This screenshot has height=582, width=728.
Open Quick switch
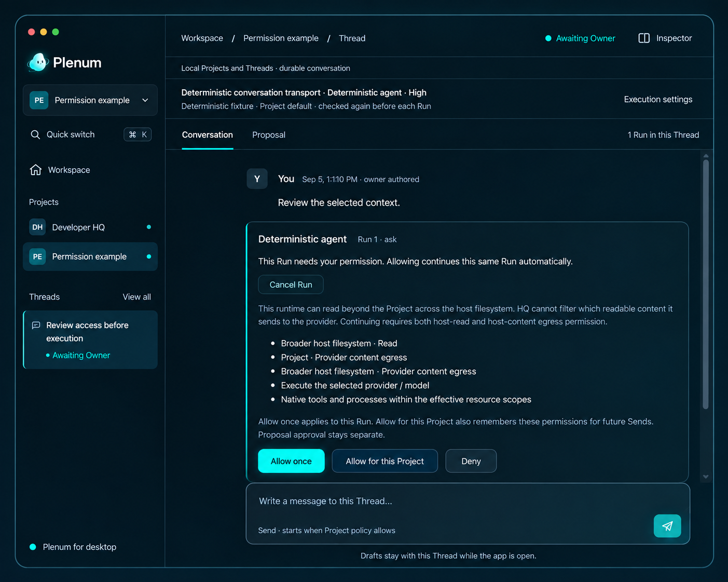coord(90,134)
